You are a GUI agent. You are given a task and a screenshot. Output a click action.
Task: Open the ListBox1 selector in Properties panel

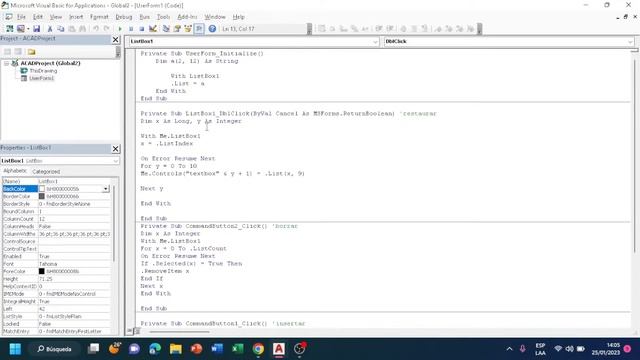point(60,161)
